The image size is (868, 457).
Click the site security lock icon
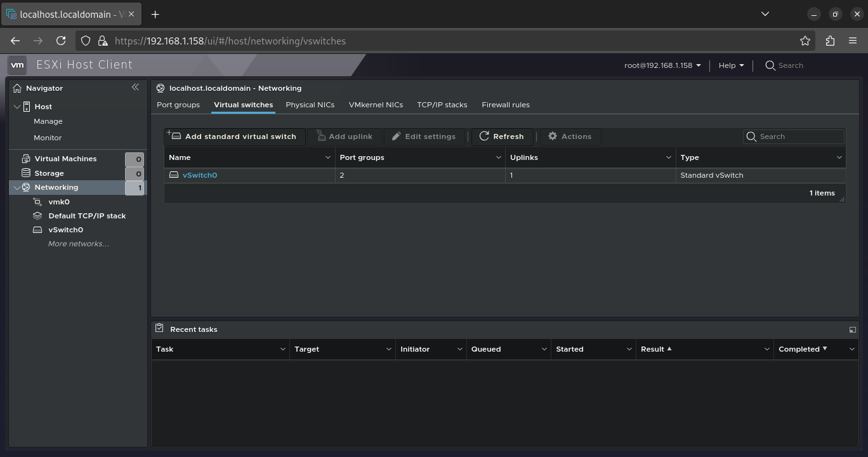(x=103, y=41)
